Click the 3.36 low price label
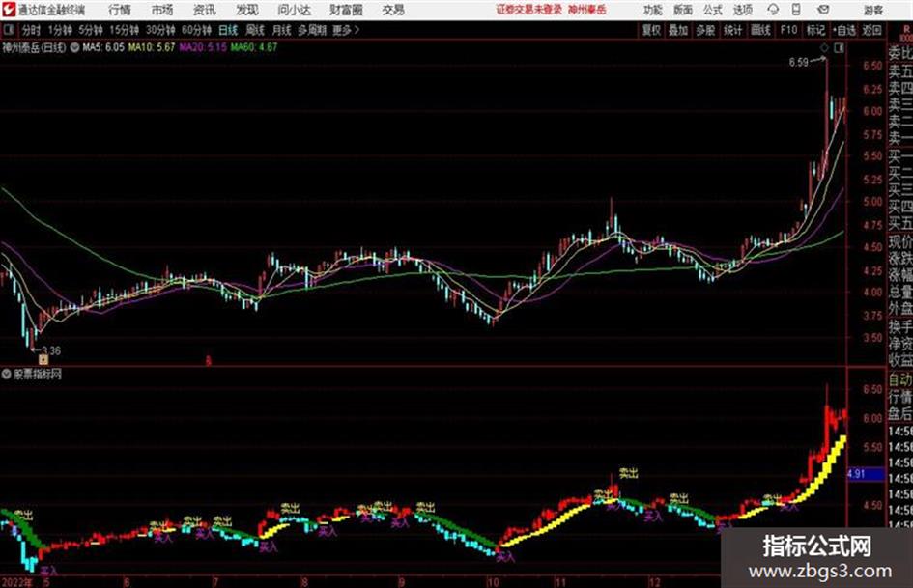This screenshot has width=913, height=588. (x=51, y=350)
